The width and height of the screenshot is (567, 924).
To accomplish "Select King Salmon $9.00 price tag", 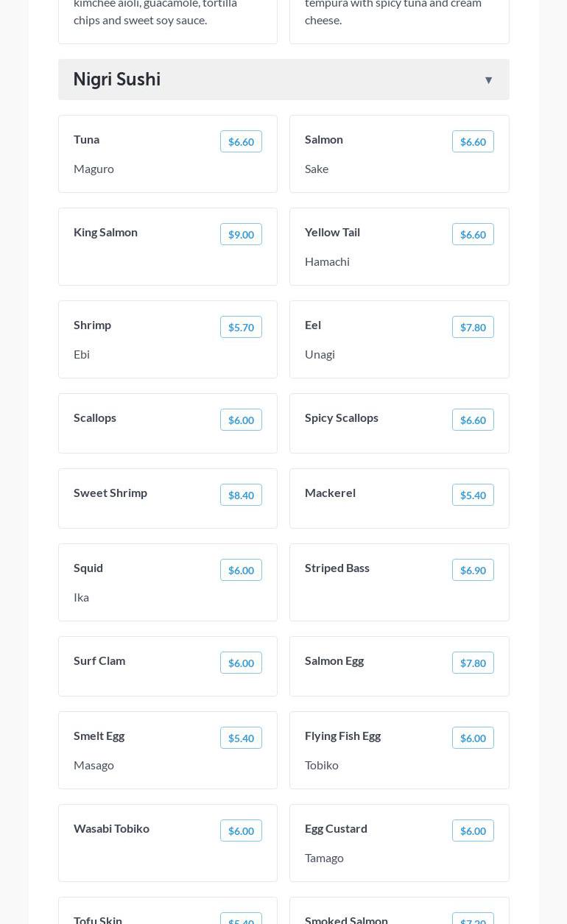I will coord(241,234).
